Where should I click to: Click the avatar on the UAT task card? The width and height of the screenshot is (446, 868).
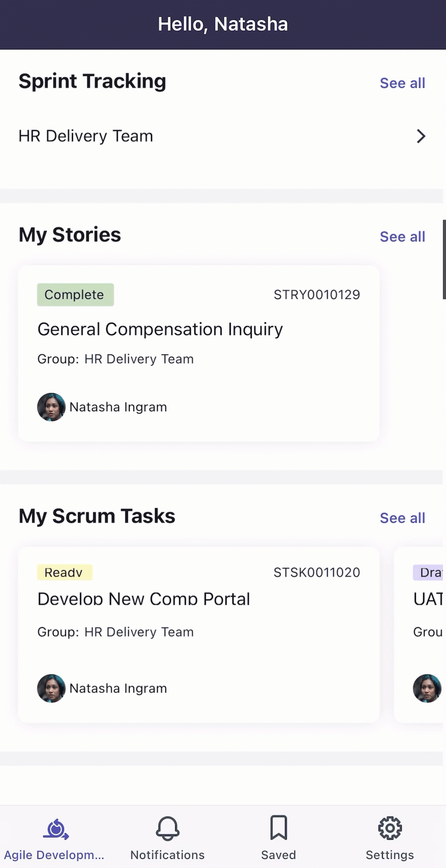coord(427,688)
